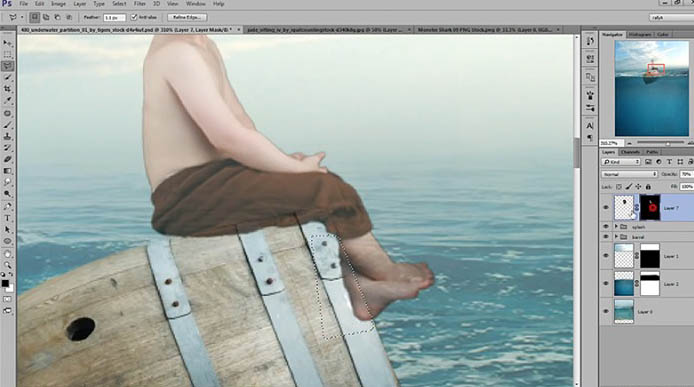Select the Hand tool
Viewport: 694px width, 387px height.
click(8, 254)
